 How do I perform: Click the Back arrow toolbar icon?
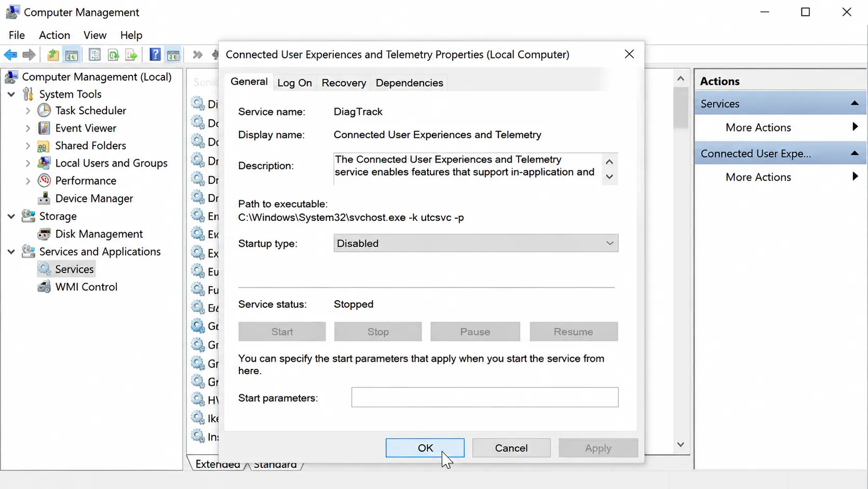[10, 55]
